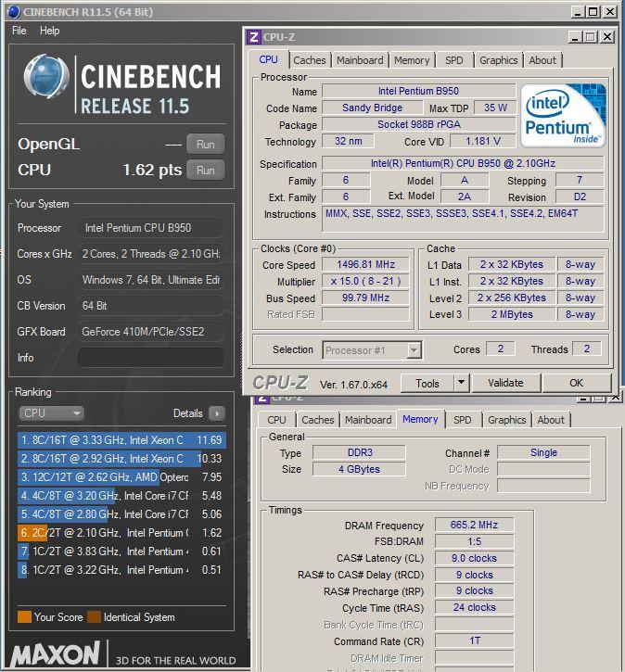Click the CAS# Latency value 9.0 clocks
Image resolution: width=625 pixels, height=672 pixels.
(x=474, y=558)
